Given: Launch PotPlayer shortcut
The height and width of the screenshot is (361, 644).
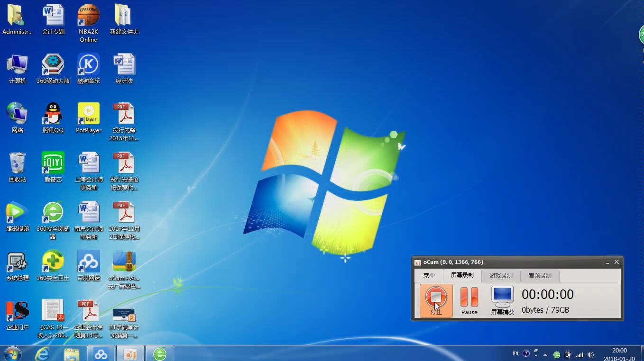Looking at the screenshot, I should [x=88, y=118].
